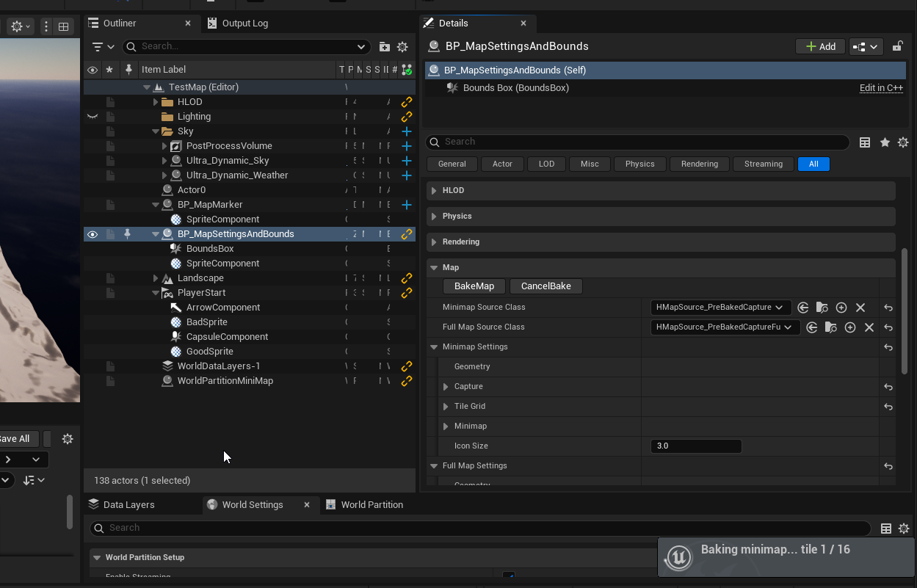Click plus icon on BP_MapMarker row
Viewport: 917px width, 588px height.
[406, 205]
